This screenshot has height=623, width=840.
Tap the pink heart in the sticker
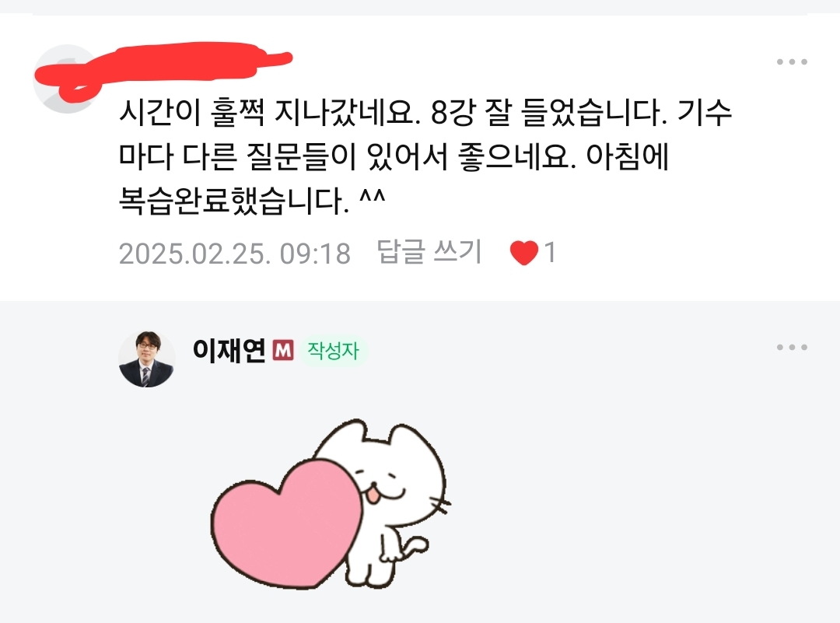[287, 523]
